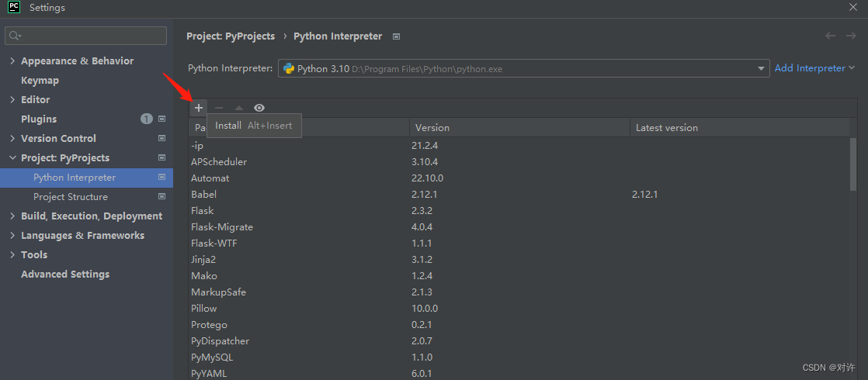Open Plugins settings
The height and width of the screenshot is (380, 868).
click(x=39, y=119)
